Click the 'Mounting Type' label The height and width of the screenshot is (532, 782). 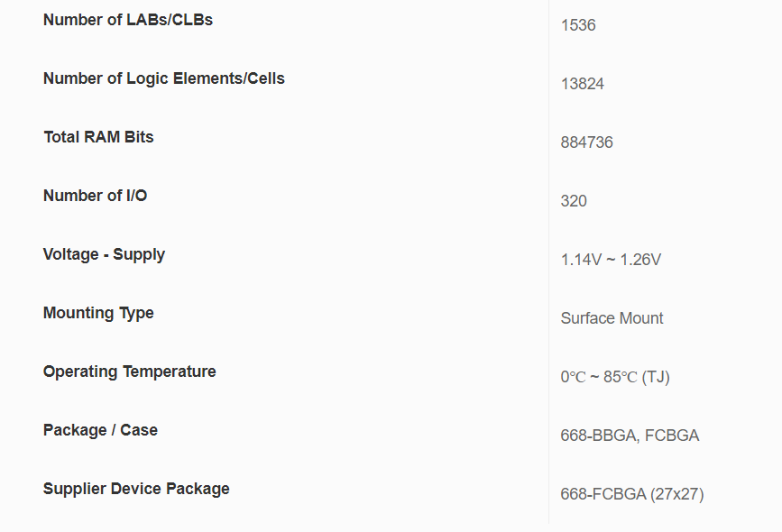tap(98, 313)
